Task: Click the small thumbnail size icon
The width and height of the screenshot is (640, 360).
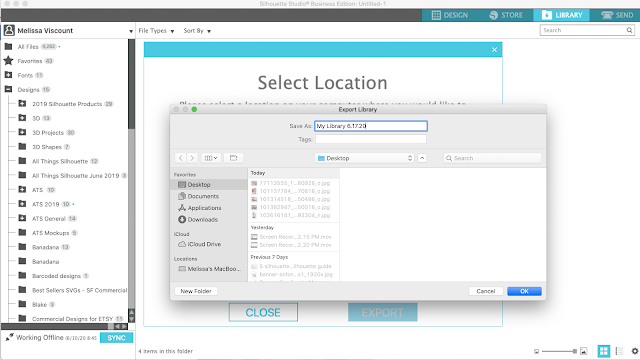Action: click(536, 351)
